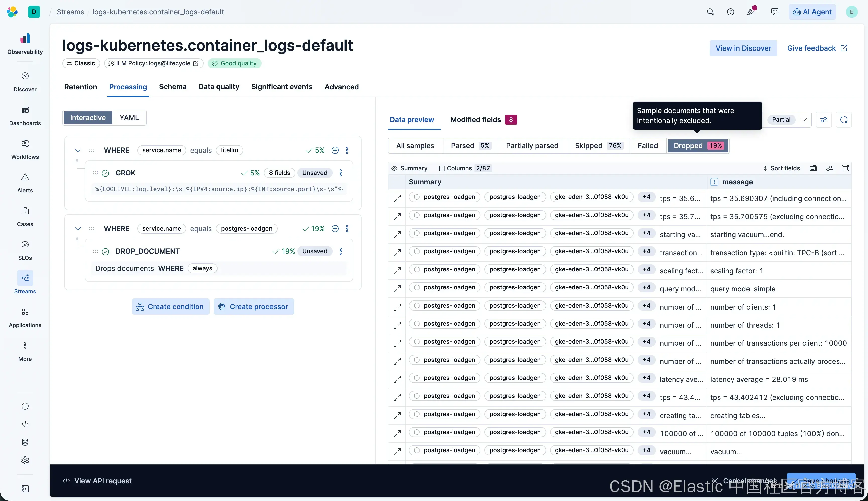Viewport: 868px width, 501px height.
Task: Switch to the Data quality tab
Action: pos(219,87)
